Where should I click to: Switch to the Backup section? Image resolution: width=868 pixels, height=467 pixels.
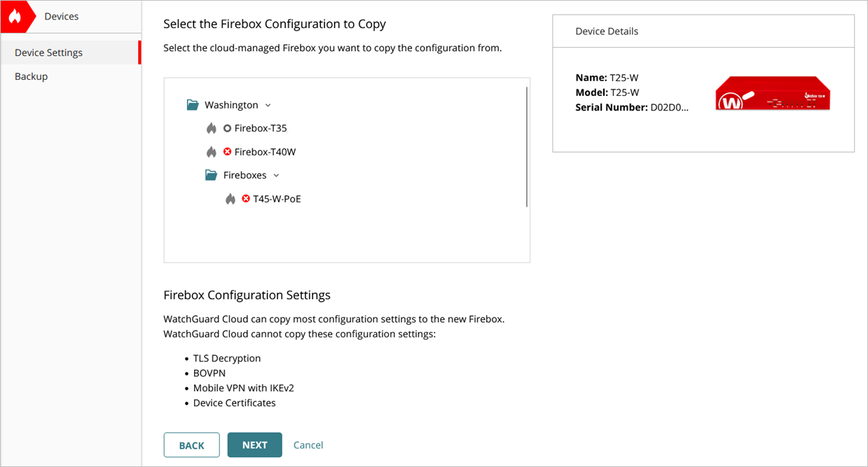click(31, 76)
